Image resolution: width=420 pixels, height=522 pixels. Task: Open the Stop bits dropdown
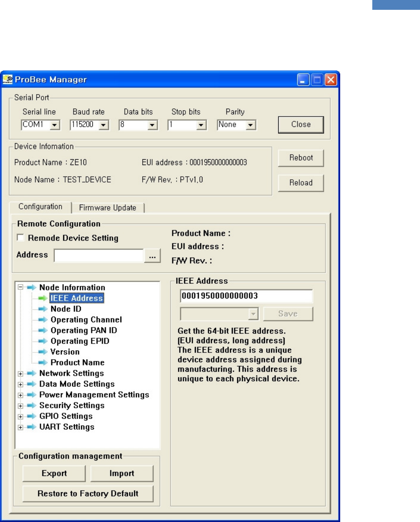(201, 125)
